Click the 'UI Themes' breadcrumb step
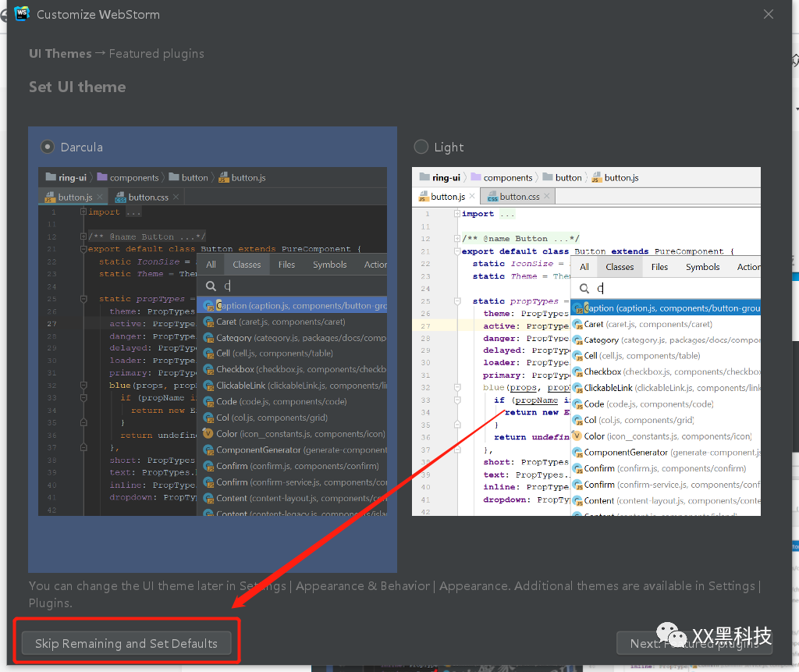Screen dimensions: 799x672 tap(60, 54)
